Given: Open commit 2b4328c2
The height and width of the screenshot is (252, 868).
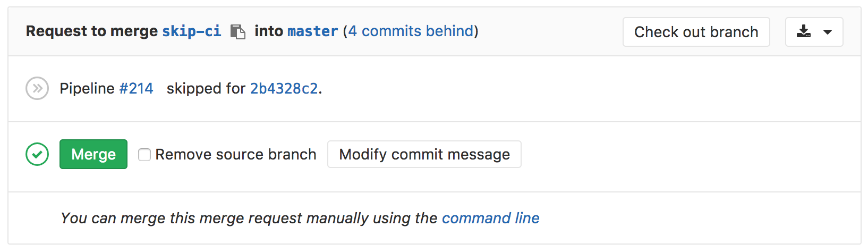Looking at the screenshot, I should [284, 88].
